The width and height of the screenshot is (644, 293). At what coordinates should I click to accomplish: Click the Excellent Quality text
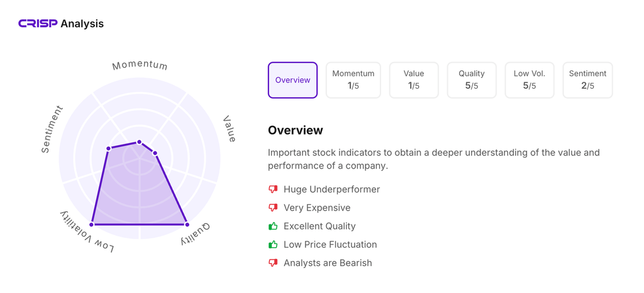tap(319, 226)
